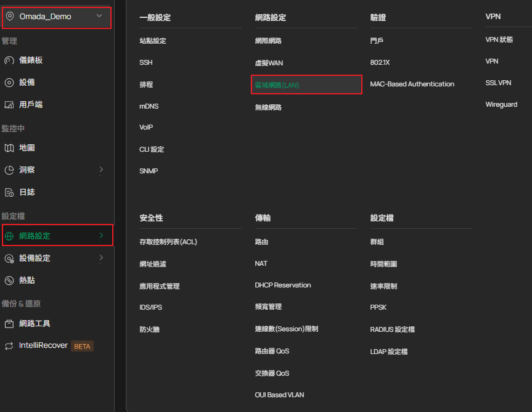Click the 熱點 hotspot icon
Viewport: 532px width, 412px height.
coord(9,280)
